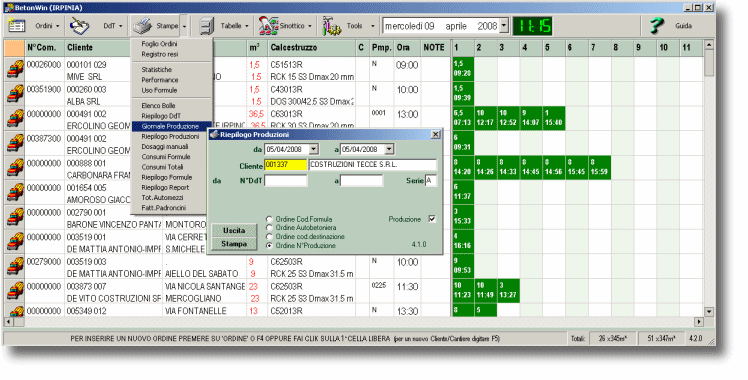The height and width of the screenshot is (380, 748).
Task: Click green delivery block 8 14:20
Action: [463, 167]
